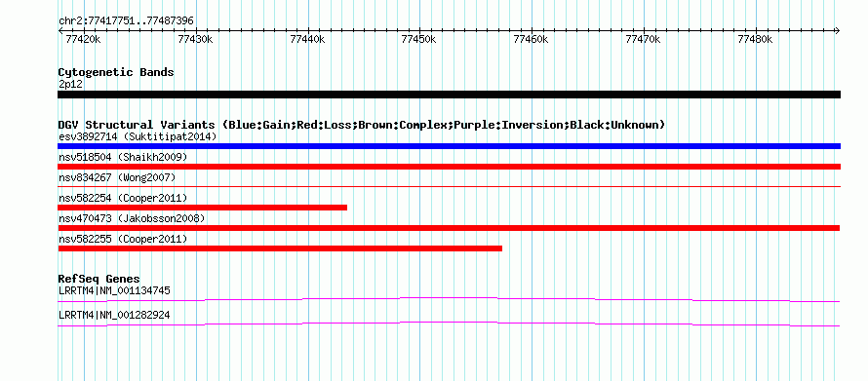
Task: Select the LRRTM4 NM_001134745 magenta gene line
Action: [449, 300]
